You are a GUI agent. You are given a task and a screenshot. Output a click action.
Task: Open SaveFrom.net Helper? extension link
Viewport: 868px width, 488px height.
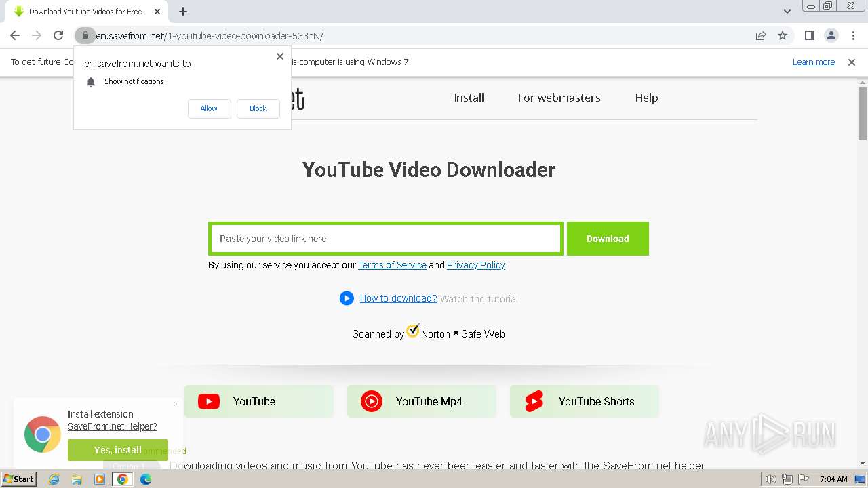112,426
